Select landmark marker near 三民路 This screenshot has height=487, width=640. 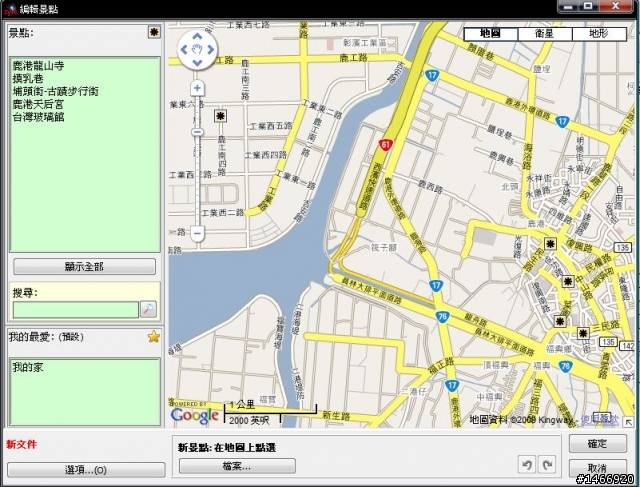click(x=583, y=334)
